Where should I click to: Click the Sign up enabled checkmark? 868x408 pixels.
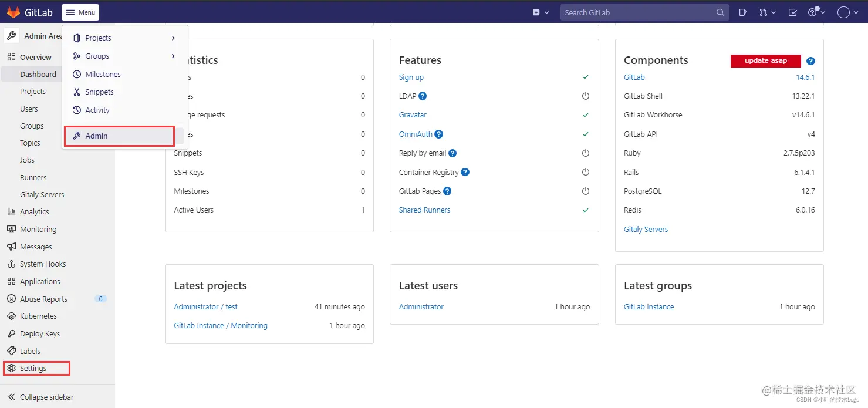[585, 77]
